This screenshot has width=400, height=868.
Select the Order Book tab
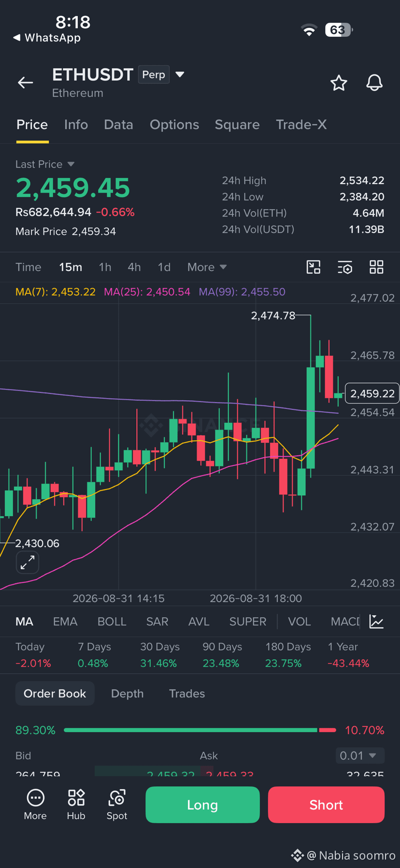tap(55, 694)
